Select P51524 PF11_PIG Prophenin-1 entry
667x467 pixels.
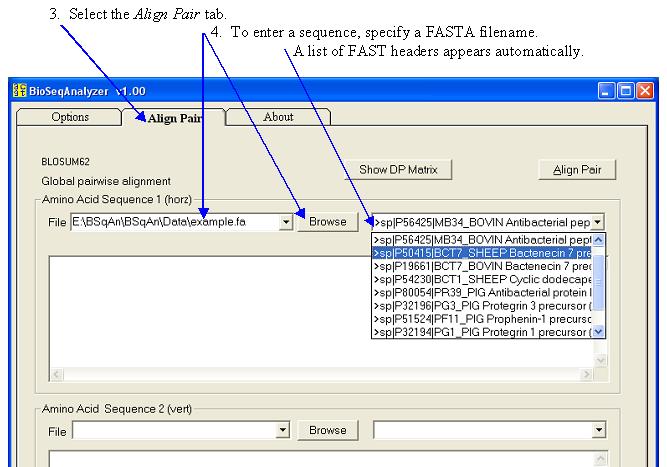point(482,319)
